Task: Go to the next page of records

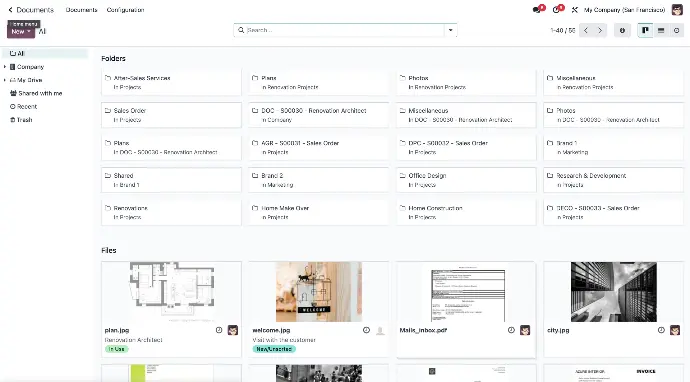Action: (x=600, y=30)
